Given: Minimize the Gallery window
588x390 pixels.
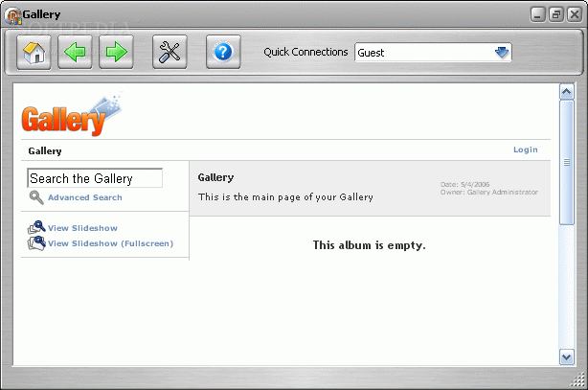Looking at the screenshot, I should click(537, 15).
